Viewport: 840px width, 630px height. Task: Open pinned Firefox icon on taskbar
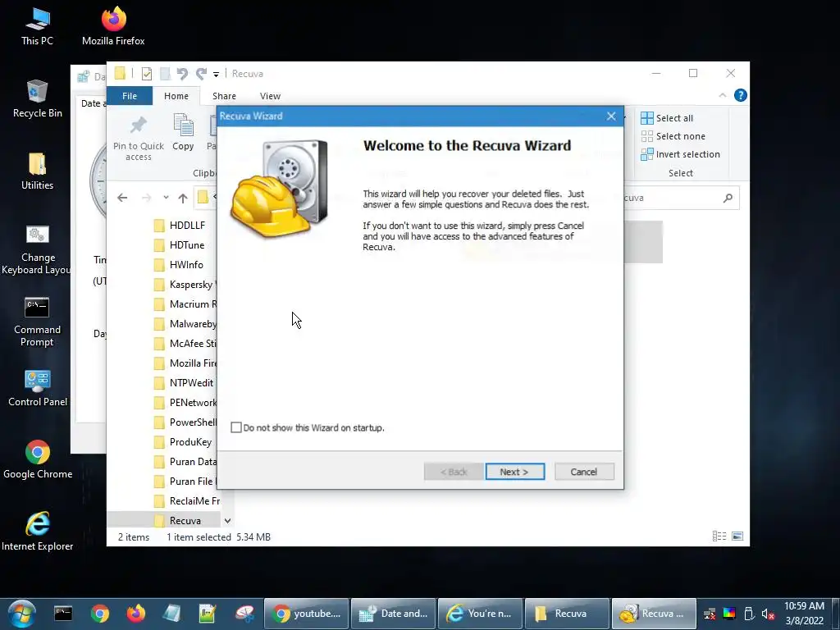click(x=135, y=614)
